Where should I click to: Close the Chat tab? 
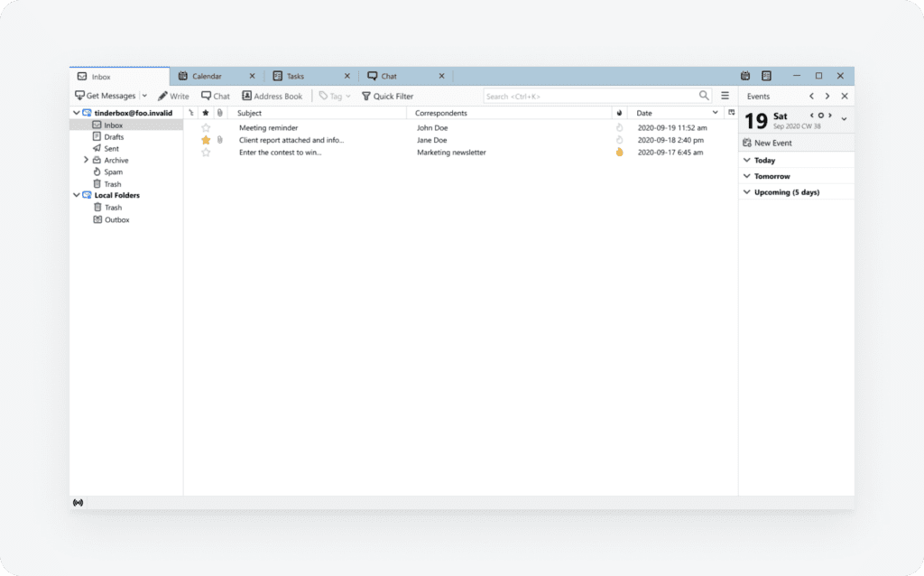tap(441, 76)
